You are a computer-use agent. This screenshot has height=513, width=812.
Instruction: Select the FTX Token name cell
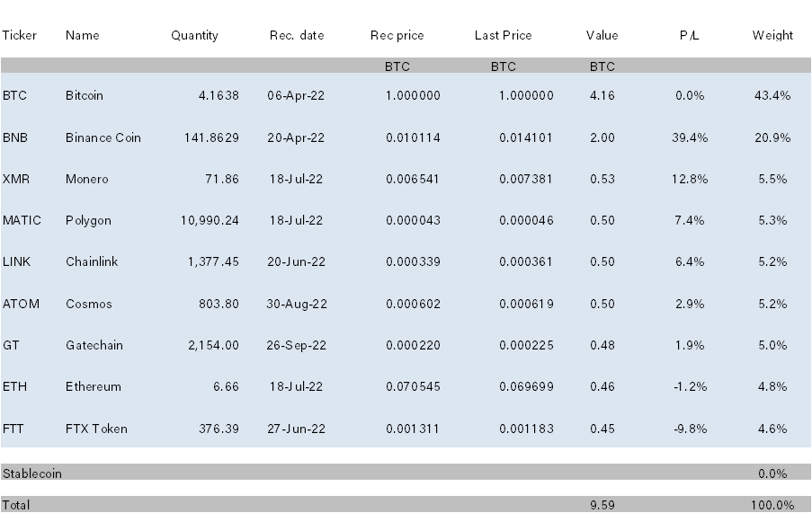96,429
